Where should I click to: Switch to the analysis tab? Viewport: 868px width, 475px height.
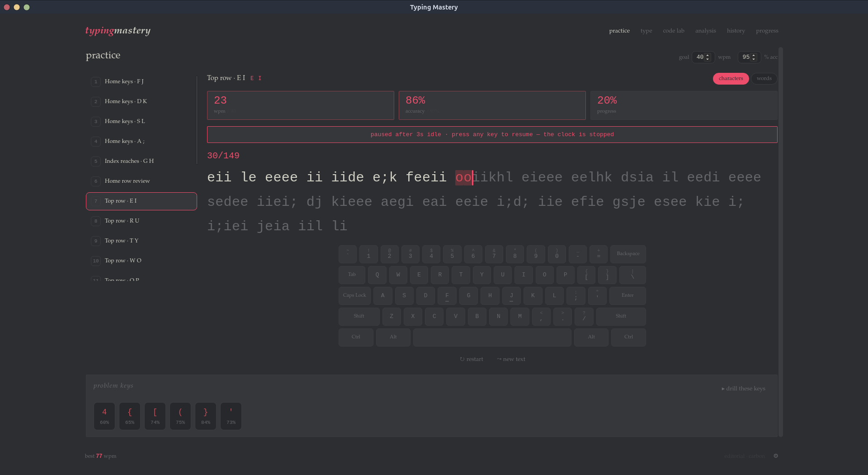(705, 31)
